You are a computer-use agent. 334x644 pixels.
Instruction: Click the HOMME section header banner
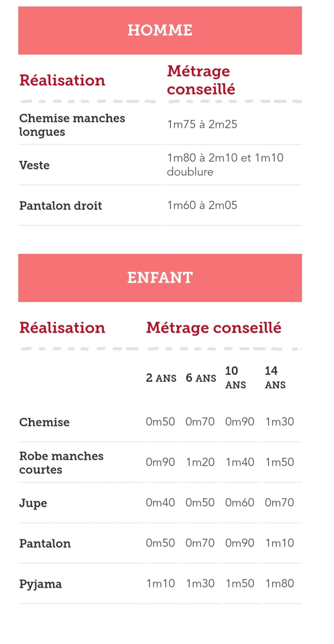160,30
